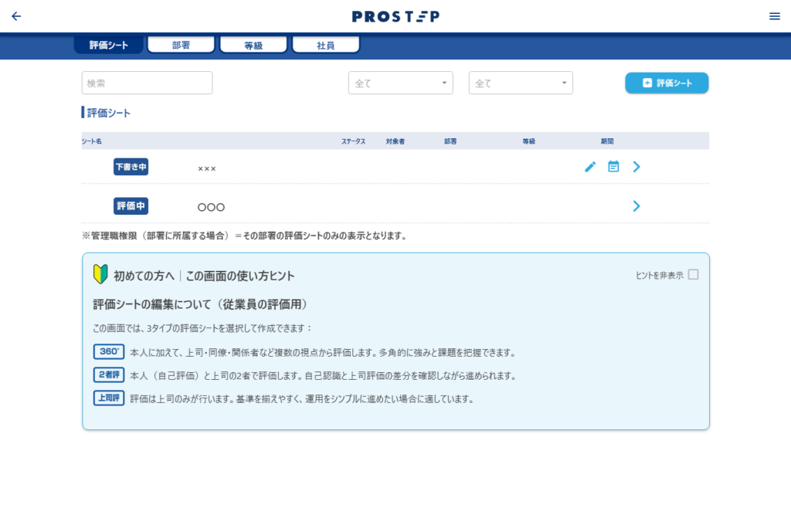
Task: Click the 360° sheet type badge
Action: [109, 351]
